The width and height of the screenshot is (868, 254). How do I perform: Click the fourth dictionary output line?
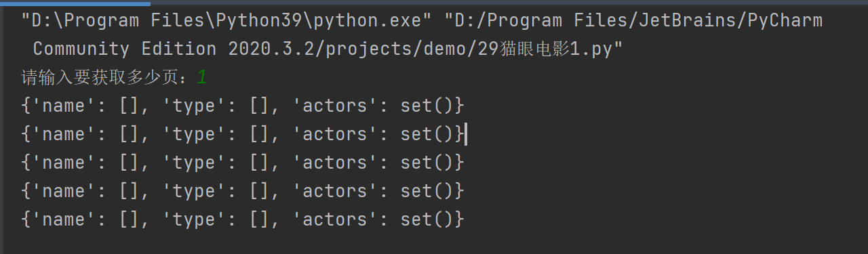click(243, 191)
